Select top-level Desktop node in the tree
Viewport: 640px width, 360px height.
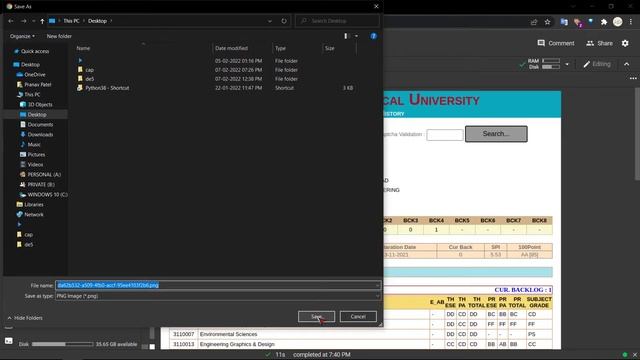(x=30, y=64)
